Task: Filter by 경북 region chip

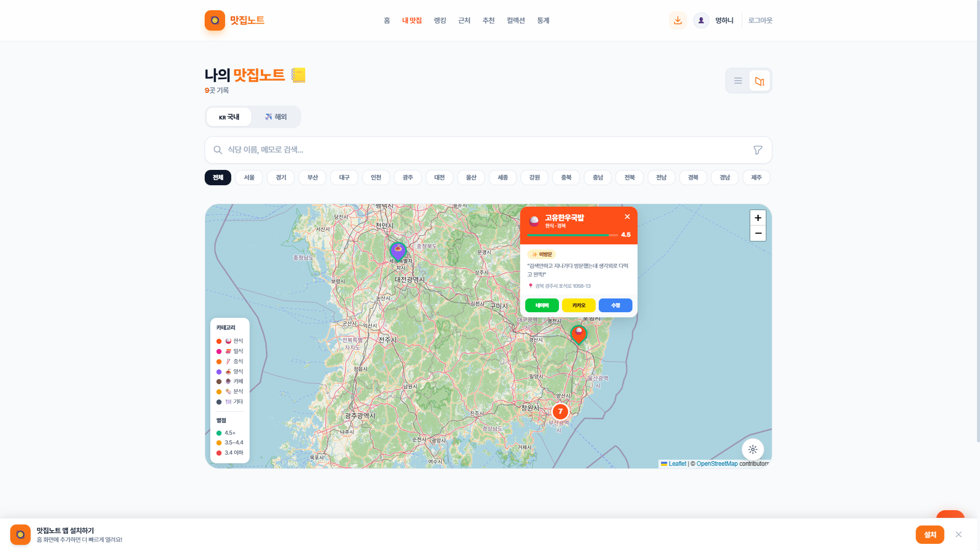Action: coord(693,178)
